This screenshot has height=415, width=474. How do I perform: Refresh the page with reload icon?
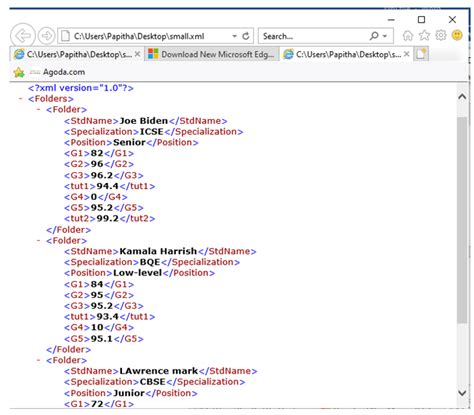point(246,36)
